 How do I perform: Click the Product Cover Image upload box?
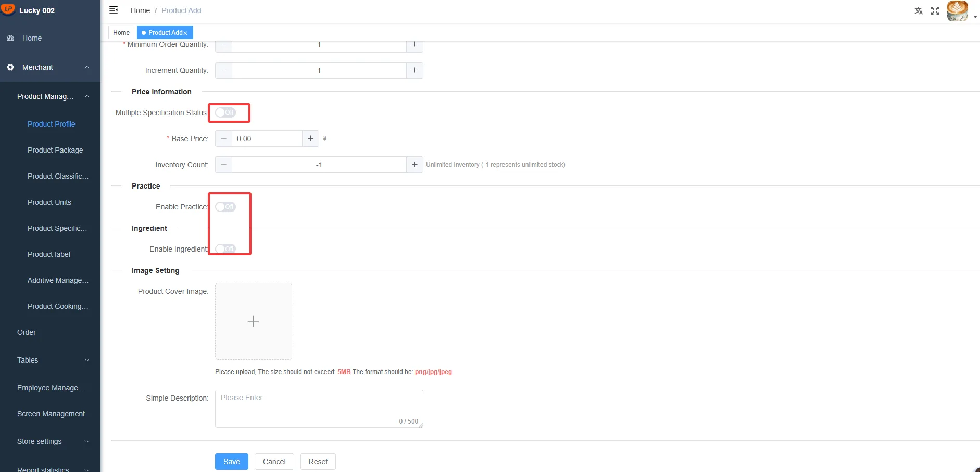(254, 321)
